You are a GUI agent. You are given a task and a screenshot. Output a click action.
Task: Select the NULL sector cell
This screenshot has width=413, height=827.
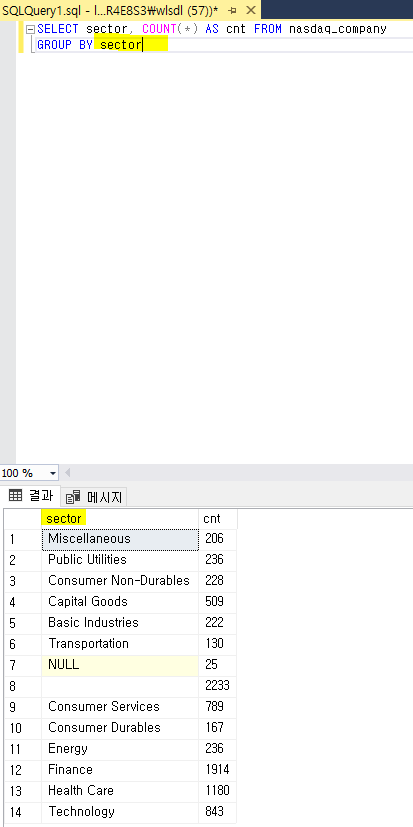click(120, 665)
